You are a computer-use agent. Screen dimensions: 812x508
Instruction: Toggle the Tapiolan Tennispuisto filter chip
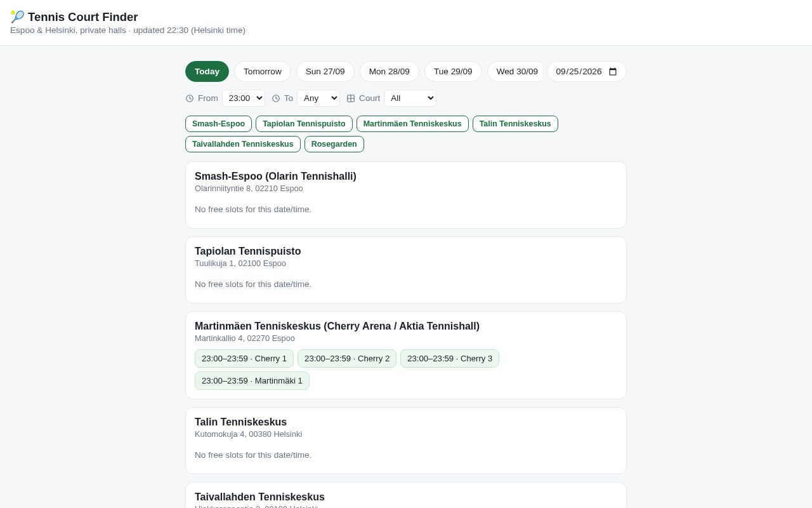click(x=304, y=124)
